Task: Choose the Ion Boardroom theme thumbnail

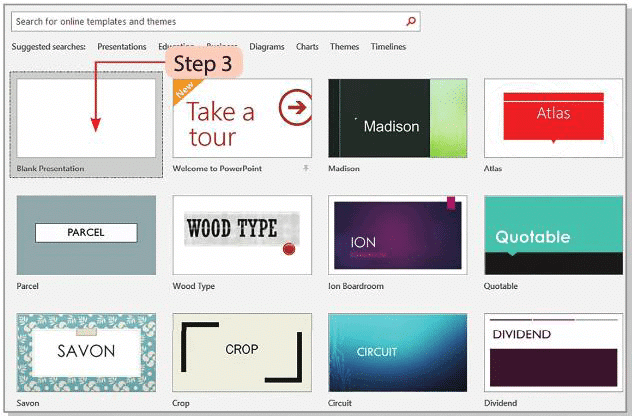Action: click(398, 235)
